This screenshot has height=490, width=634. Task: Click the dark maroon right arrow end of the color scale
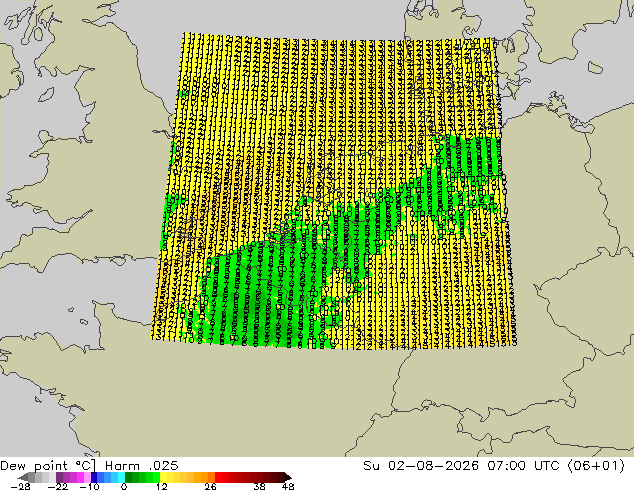coord(287,477)
